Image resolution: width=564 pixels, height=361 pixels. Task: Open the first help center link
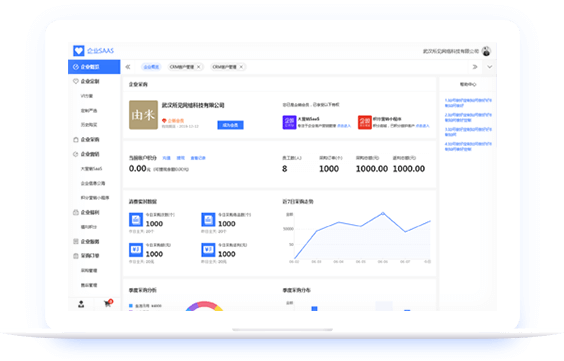(468, 103)
